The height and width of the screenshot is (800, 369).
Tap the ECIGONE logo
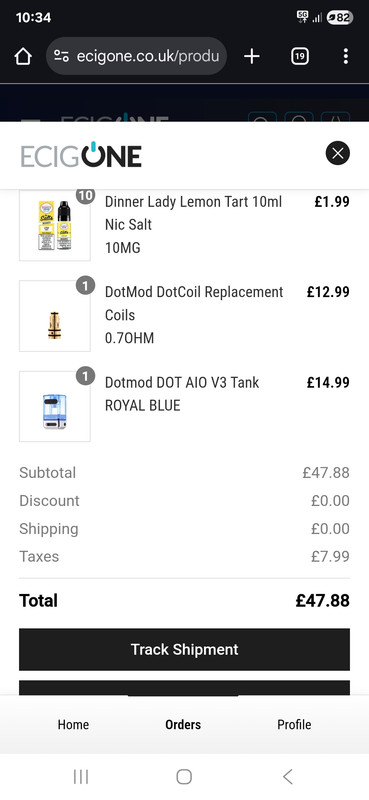[81, 155]
